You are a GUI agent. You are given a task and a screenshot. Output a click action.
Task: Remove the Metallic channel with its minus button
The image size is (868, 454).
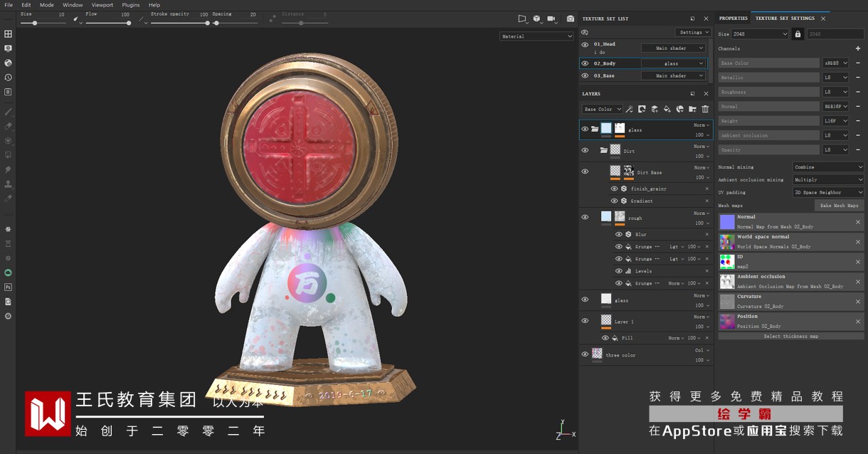(858, 78)
